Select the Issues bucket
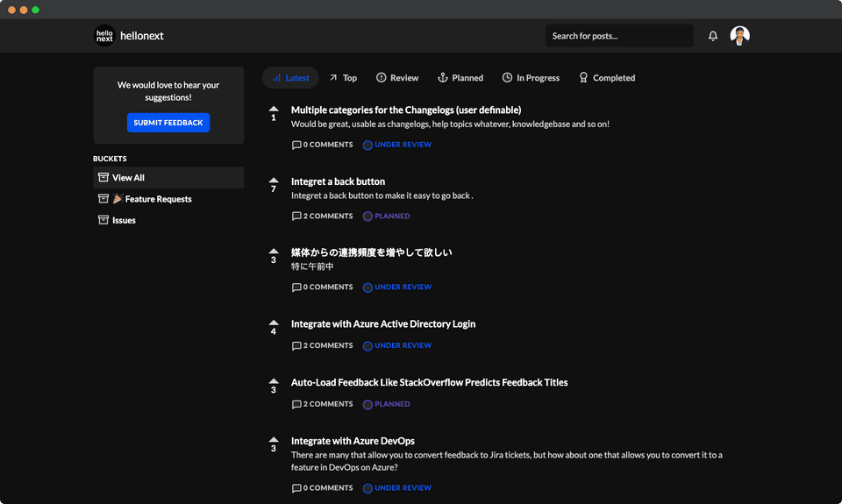 click(124, 220)
